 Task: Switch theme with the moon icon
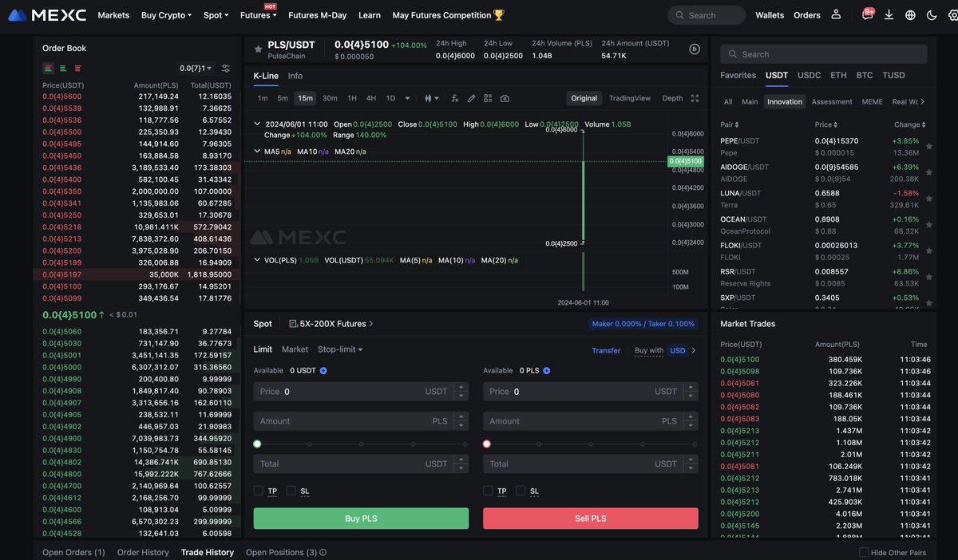pos(932,14)
